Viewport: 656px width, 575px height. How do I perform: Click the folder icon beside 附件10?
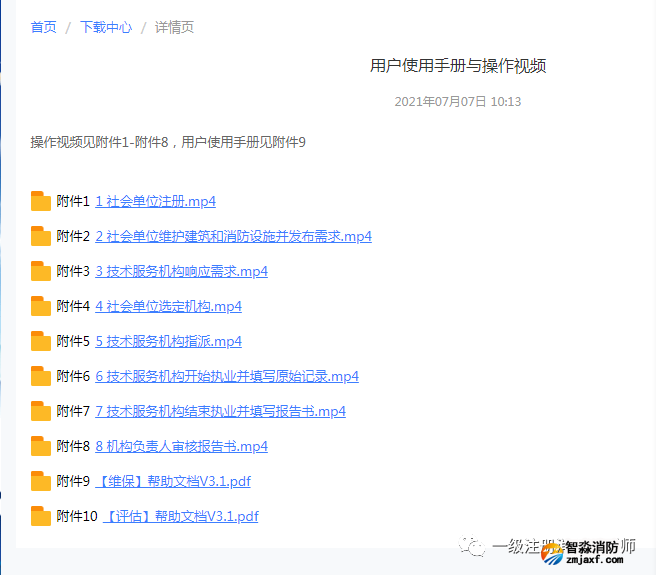click(41, 516)
